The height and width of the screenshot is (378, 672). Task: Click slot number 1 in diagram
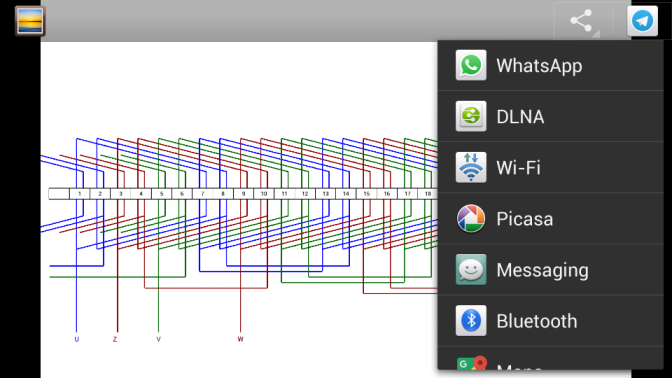click(x=80, y=194)
